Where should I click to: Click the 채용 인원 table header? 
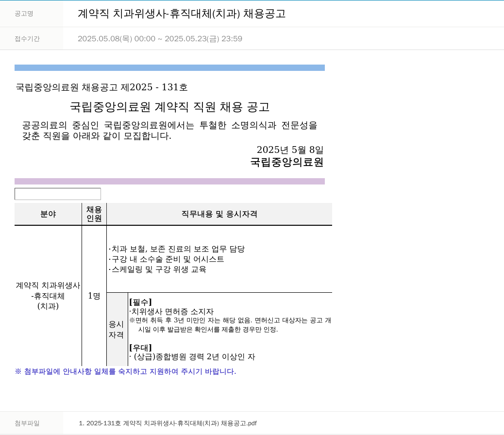click(94, 214)
